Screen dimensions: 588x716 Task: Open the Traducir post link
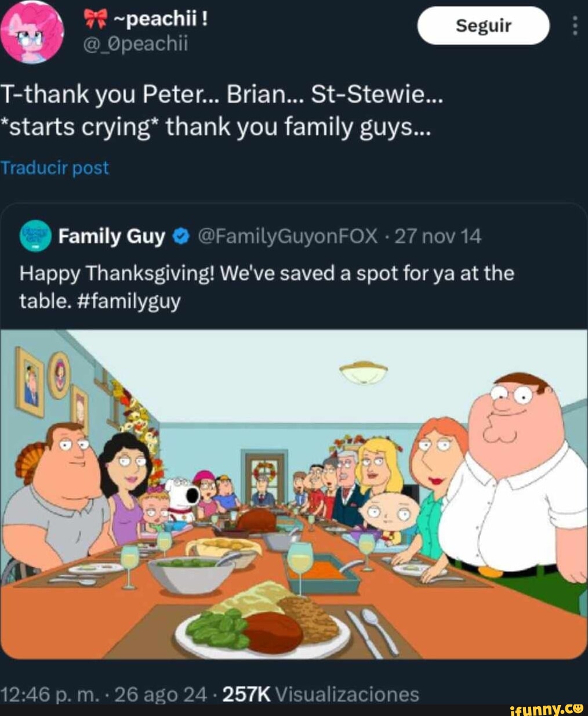coord(55,168)
